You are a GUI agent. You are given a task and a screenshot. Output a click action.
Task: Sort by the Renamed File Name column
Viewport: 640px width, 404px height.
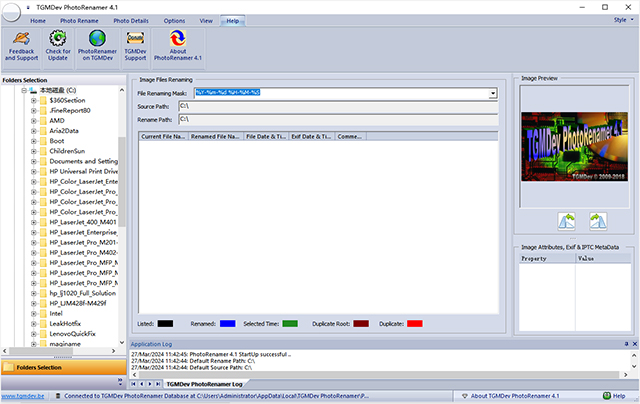[215, 136]
